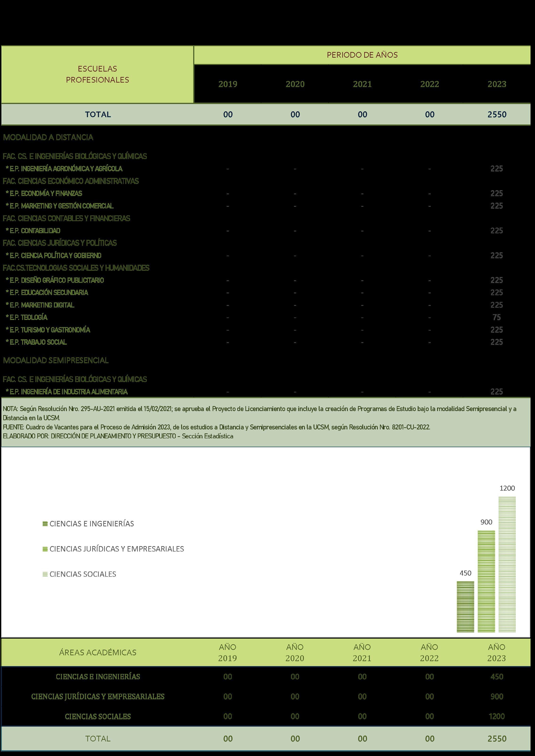Select the 2550 total in the top table

tap(497, 115)
